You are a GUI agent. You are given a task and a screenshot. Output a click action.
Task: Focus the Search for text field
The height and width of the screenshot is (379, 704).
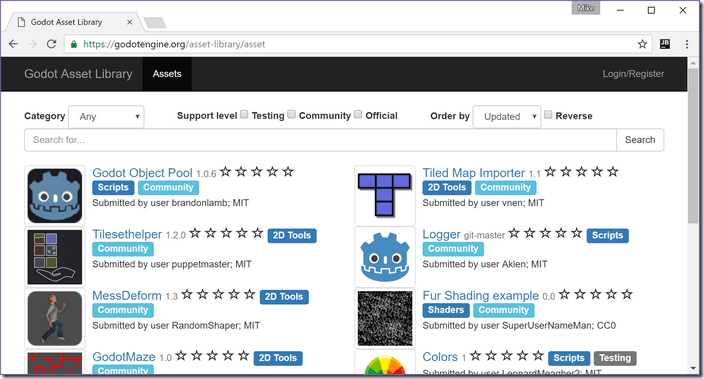[321, 140]
